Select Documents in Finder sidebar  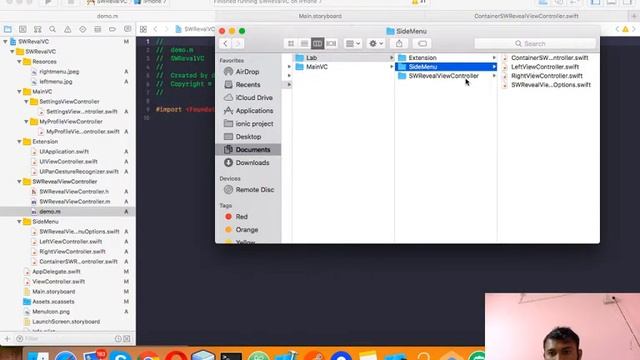(x=248, y=149)
